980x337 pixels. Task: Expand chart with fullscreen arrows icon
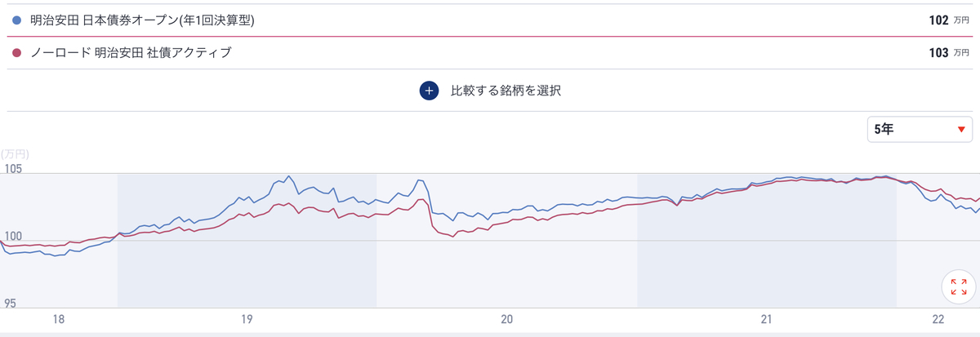[958, 286]
